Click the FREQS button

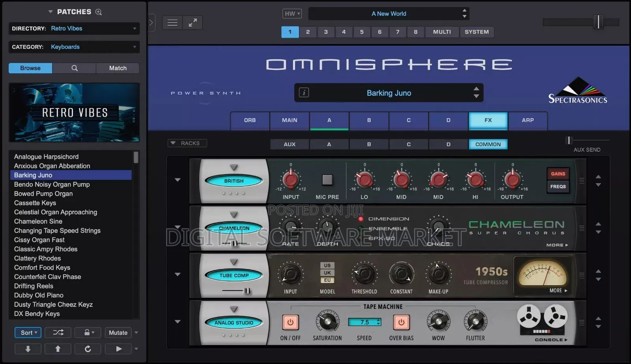pos(558,187)
